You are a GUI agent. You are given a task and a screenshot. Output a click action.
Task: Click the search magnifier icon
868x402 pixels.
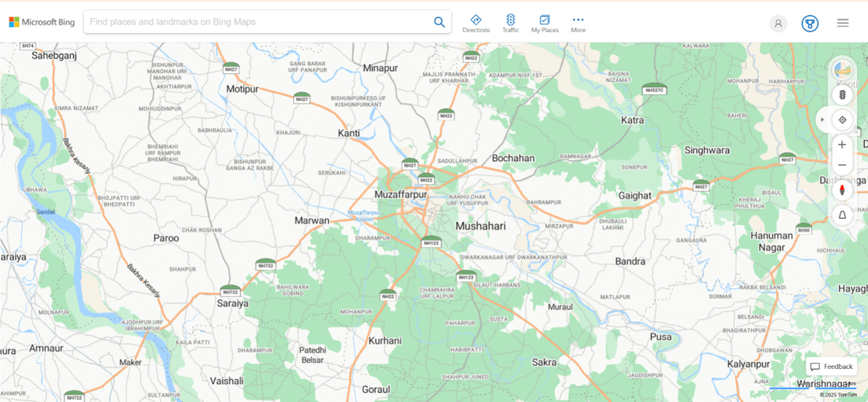439,22
